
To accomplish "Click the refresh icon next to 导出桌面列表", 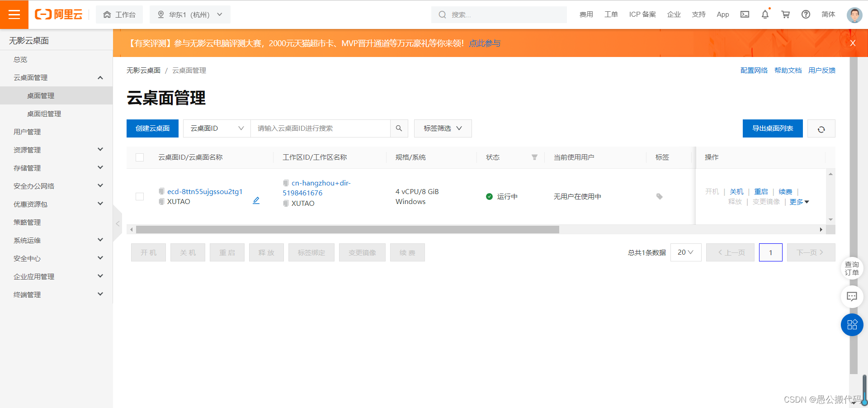I will pyautogui.click(x=821, y=129).
